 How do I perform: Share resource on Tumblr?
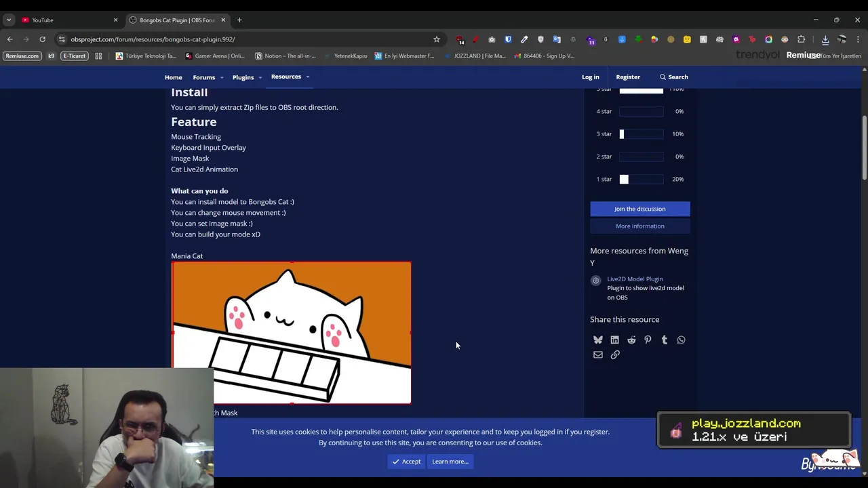pyautogui.click(x=665, y=340)
